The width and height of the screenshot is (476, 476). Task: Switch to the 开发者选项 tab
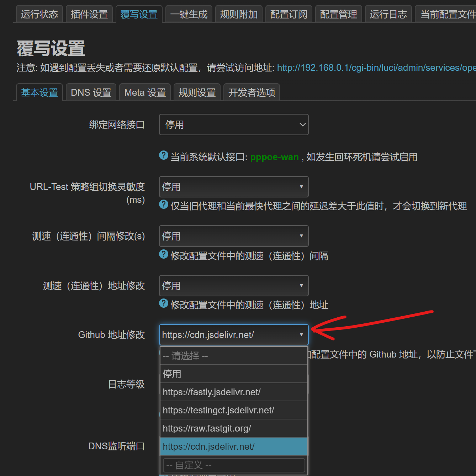pyautogui.click(x=252, y=92)
